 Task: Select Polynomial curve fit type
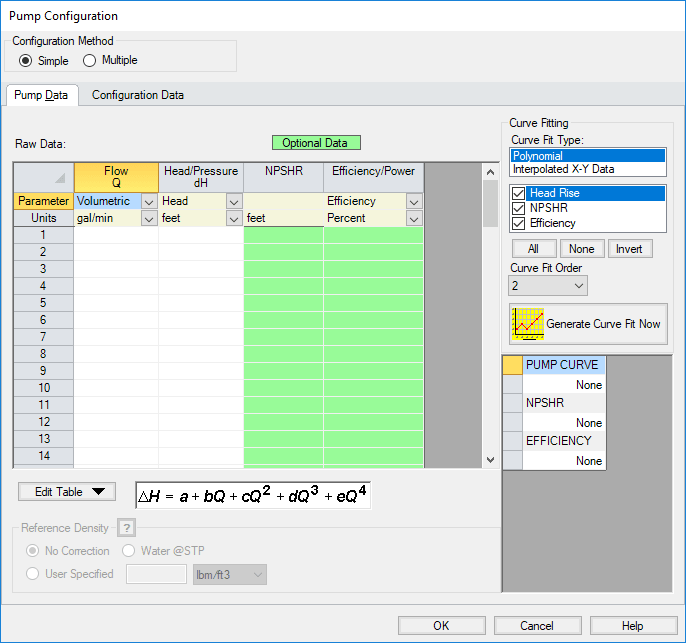588,156
